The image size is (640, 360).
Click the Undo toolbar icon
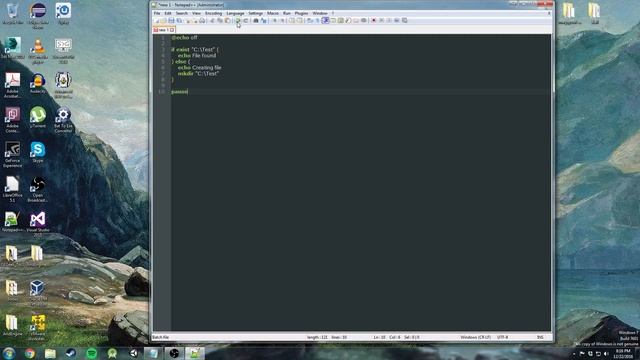pyautogui.click(x=238, y=20)
